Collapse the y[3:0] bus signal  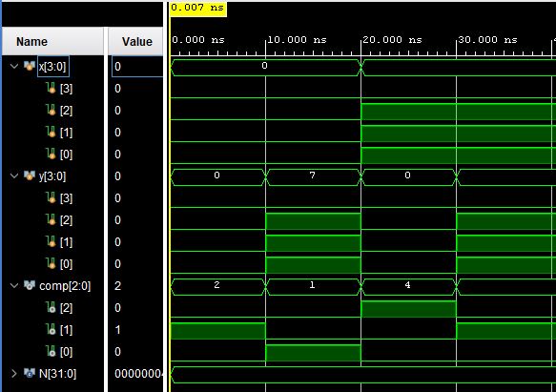click(14, 175)
